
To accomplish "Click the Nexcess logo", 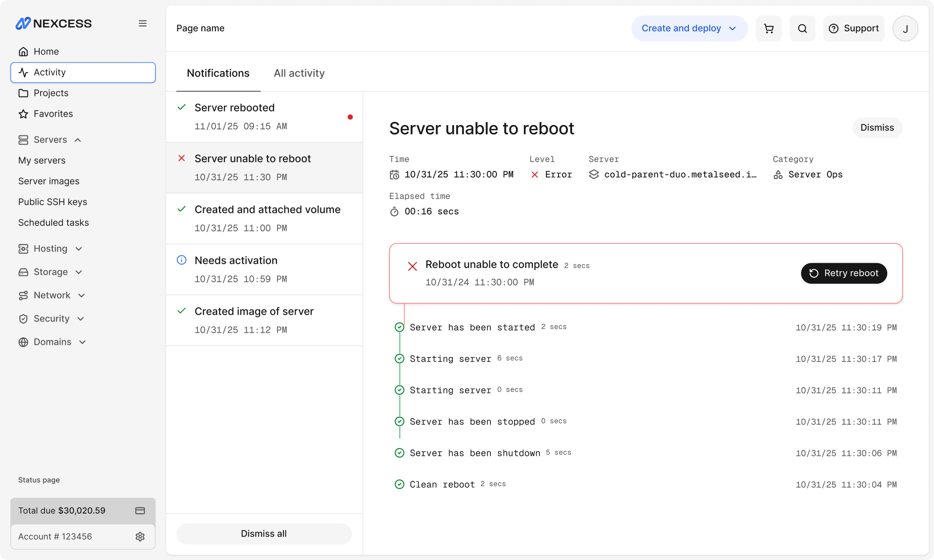I will tap(54, 23).
